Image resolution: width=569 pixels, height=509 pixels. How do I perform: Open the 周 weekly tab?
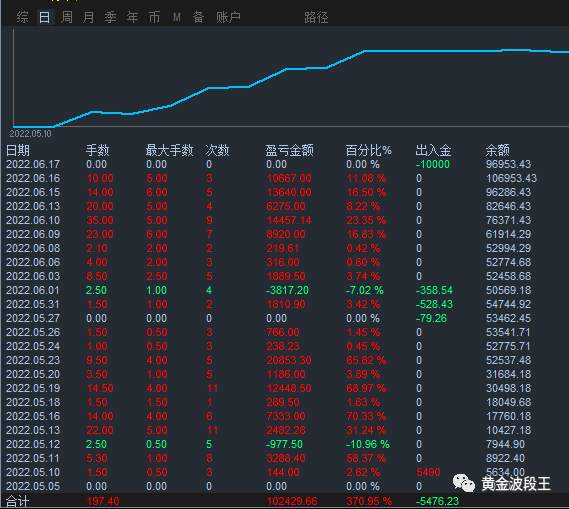[x=66, y=17]
